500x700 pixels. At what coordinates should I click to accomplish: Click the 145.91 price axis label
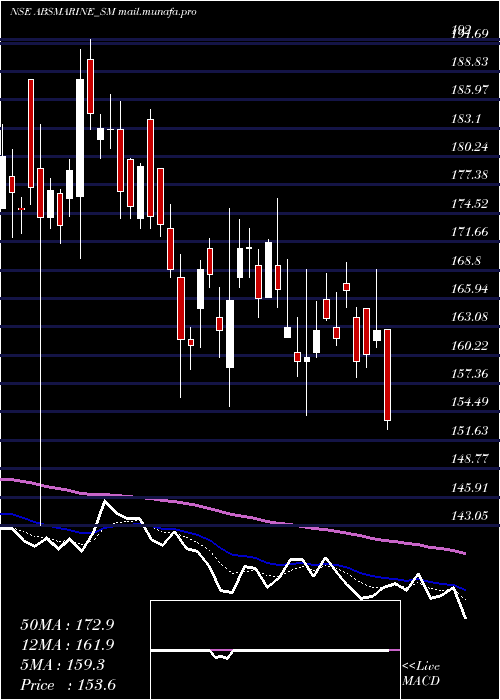coord(470,488)
